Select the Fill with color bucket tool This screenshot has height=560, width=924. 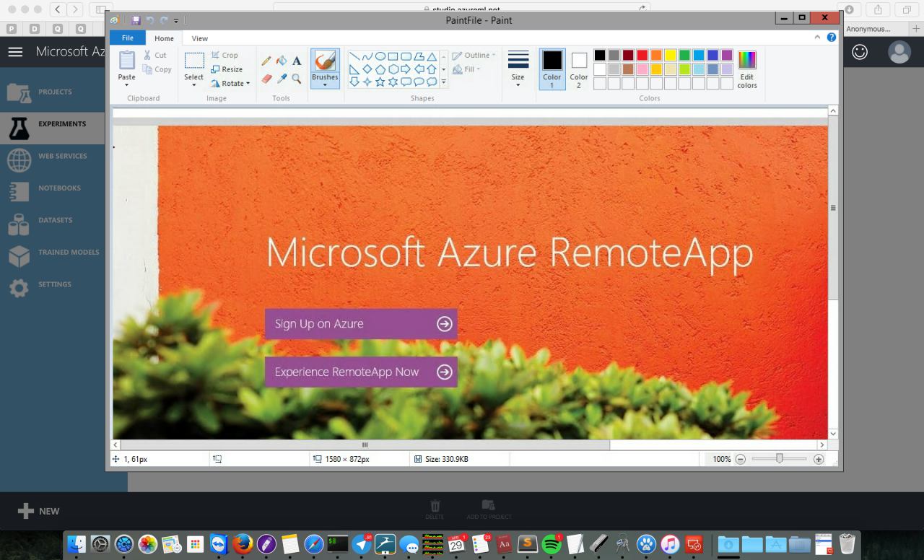[x=282, y=61]
